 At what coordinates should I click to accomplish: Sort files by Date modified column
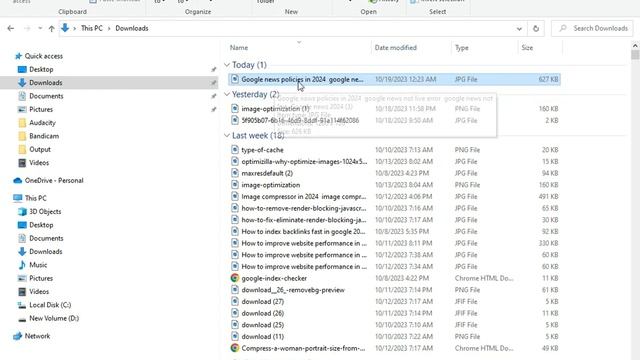(396, 48)
